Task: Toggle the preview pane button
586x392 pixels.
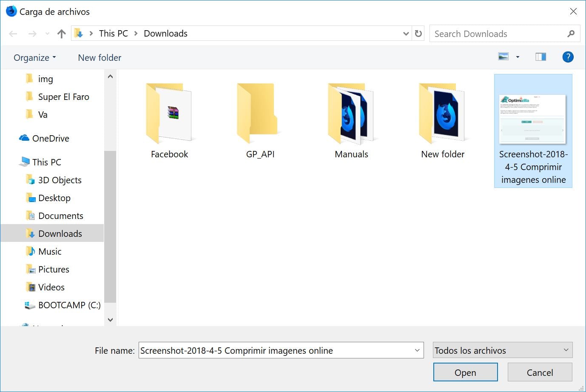Action: [540, 57]
